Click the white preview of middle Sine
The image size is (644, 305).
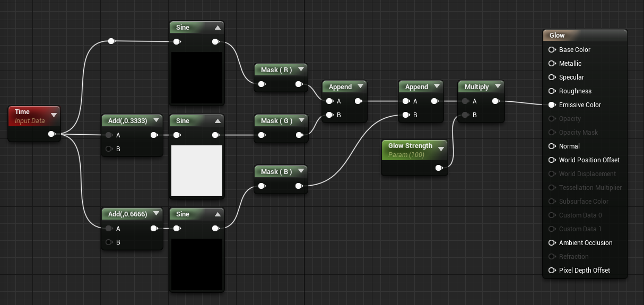tap(197, 171)
